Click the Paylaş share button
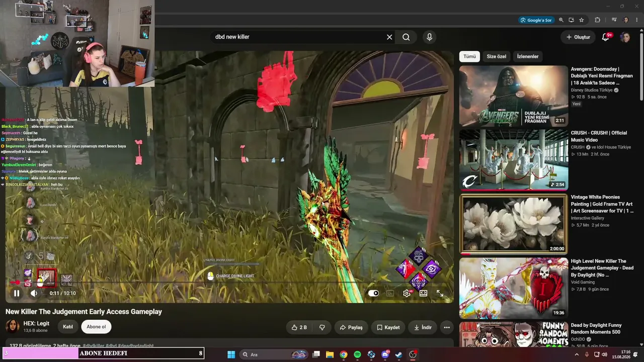This screenshot has width=644, height=362. (351, 327)
